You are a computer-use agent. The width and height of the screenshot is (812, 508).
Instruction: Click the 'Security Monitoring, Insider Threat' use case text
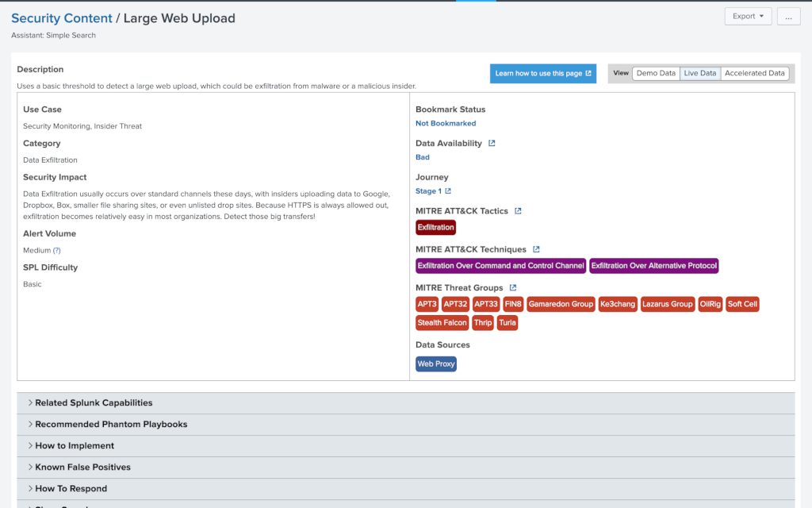click(82, 126)
